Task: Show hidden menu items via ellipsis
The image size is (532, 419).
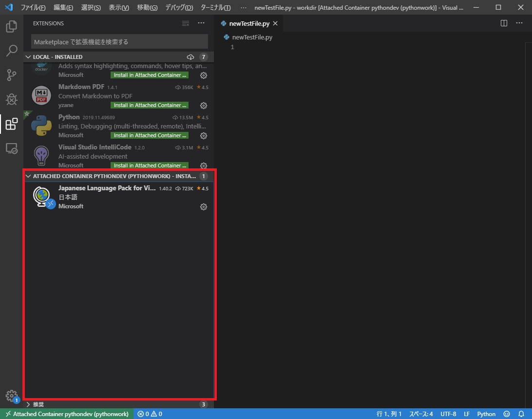Action: click(x=244, y=7)
